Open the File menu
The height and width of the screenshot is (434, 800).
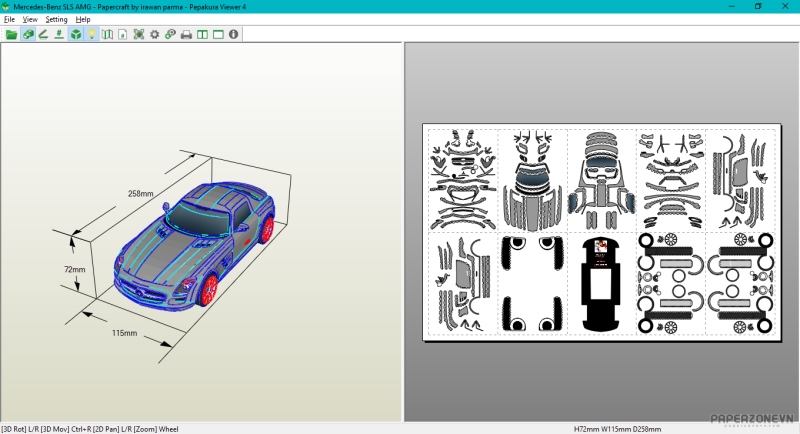point(9,19)
